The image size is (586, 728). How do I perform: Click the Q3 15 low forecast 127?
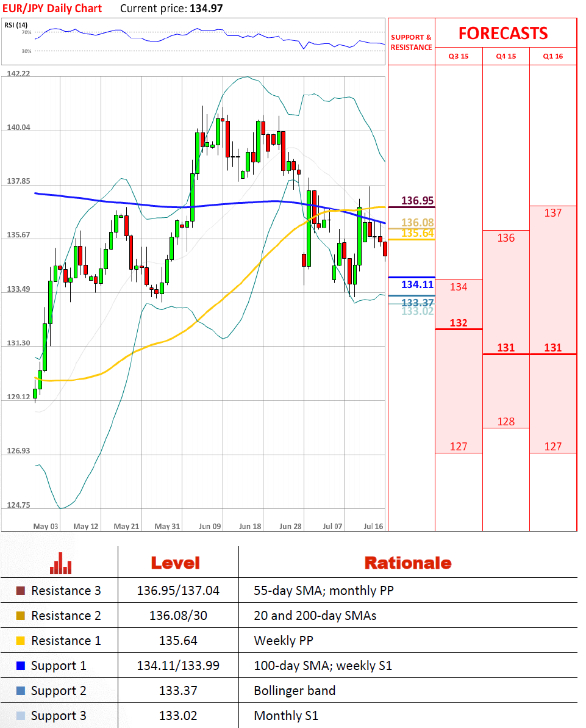459,447
